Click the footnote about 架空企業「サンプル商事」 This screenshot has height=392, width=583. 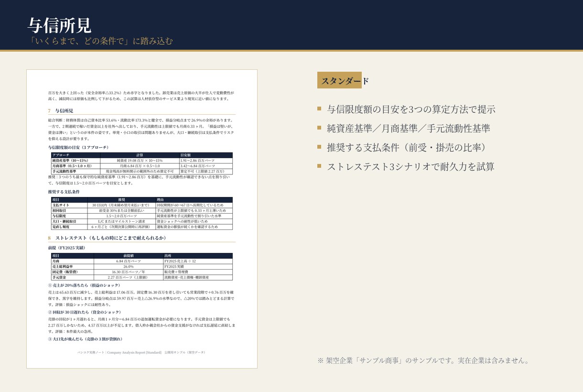point(424,360)
